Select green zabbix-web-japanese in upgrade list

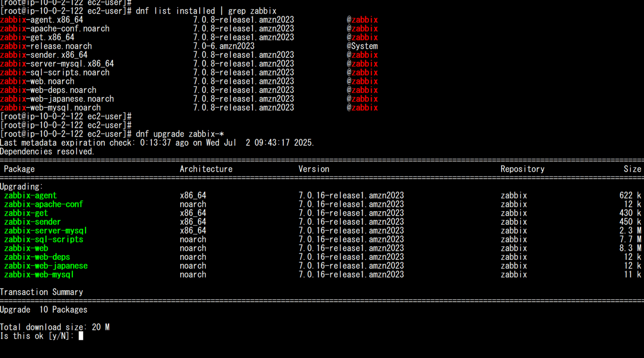tap(46, 265)
